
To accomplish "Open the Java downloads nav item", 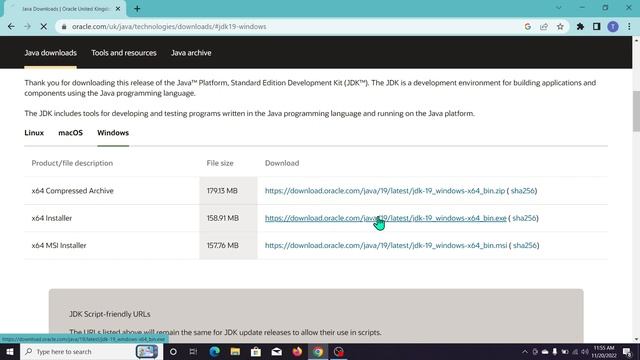I will 50,53.
